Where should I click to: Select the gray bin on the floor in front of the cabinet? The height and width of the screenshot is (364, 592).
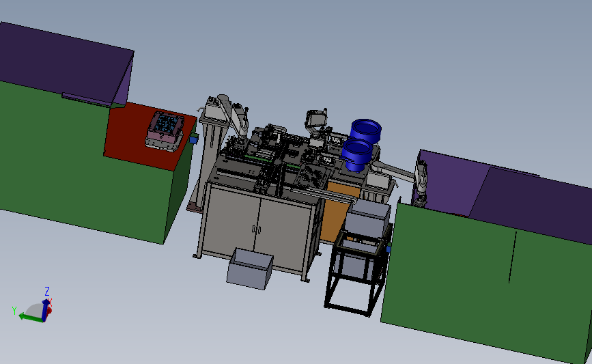tap(249, 269)
